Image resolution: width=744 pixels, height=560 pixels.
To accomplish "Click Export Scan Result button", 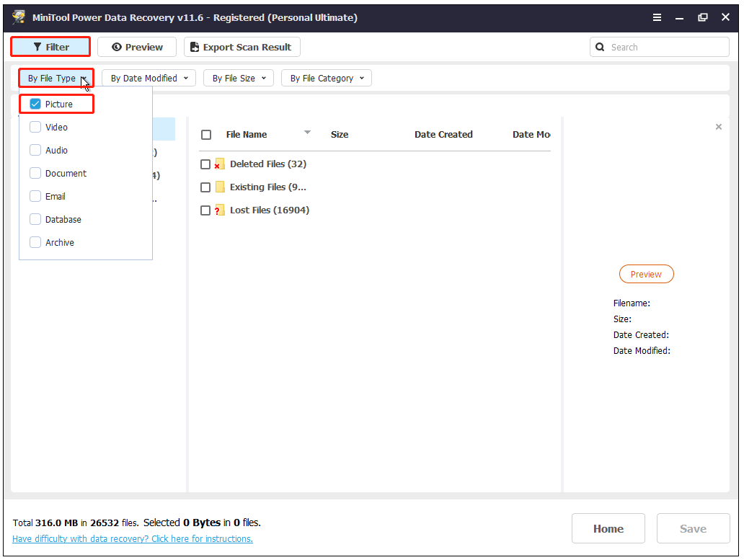I will click(x=242, y=47).
